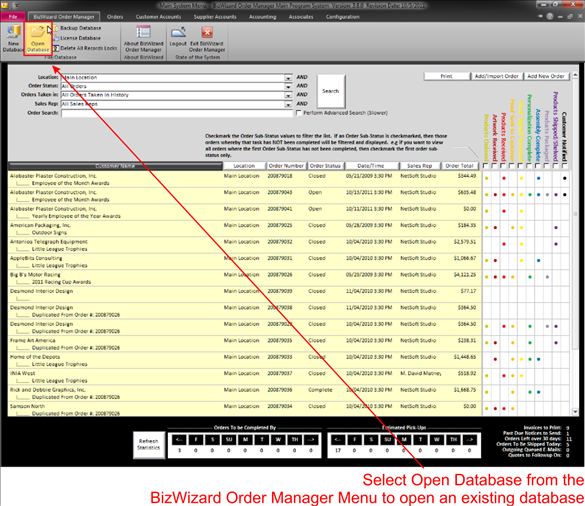Click inside the Order Search input field

(x=176, y=113)
